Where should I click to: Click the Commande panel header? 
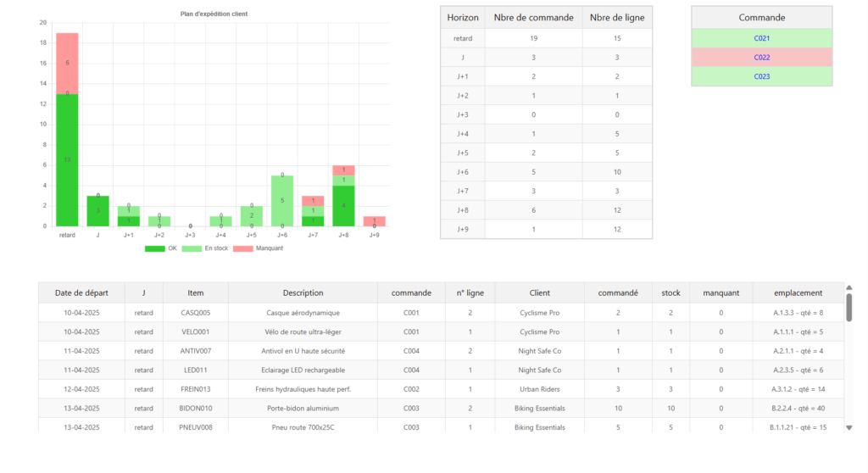(761, 18)
